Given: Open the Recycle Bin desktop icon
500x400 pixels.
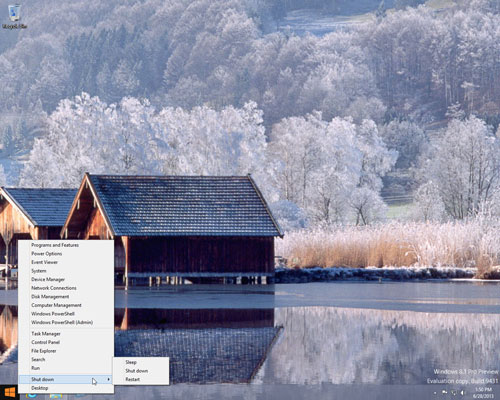Looking at the screenshot, I should 14,16.
